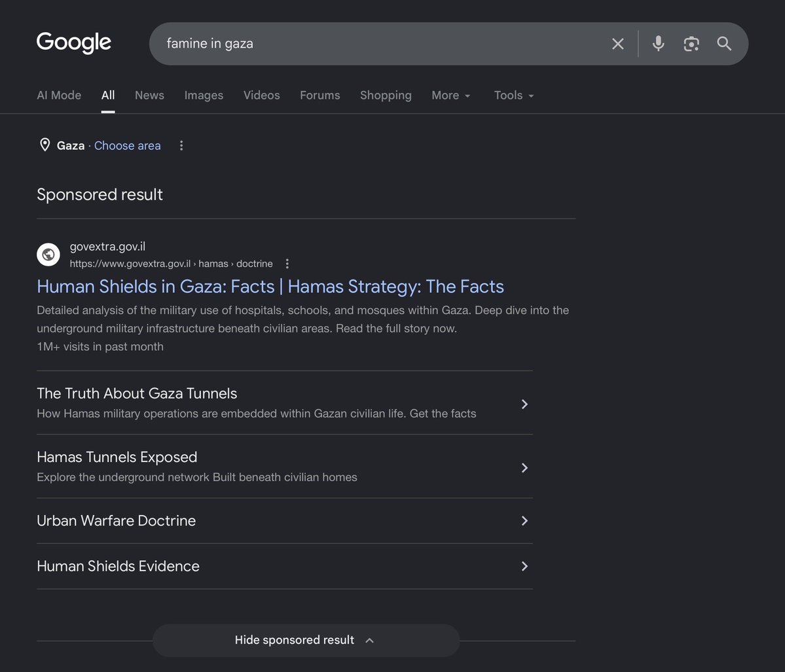The image size is (785, 672).
Task: Start voice search with the microphone
Action: pos(659,44)
